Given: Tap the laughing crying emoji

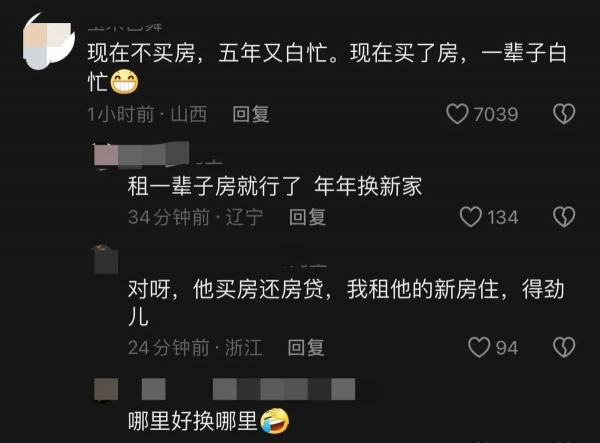Looking at the screenshot, I should coord(274,421).
